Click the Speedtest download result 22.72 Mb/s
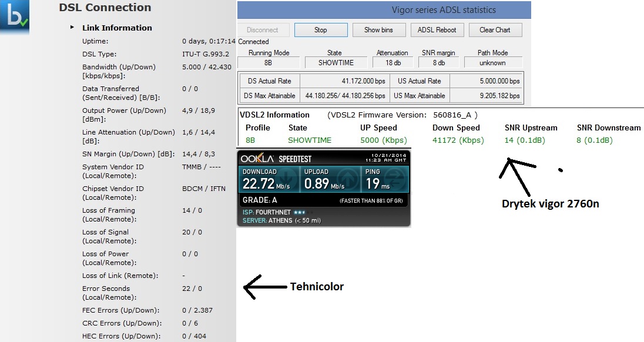Image resolution: width=644 pixels, height=342 pixels. click(x=266, y=183)
